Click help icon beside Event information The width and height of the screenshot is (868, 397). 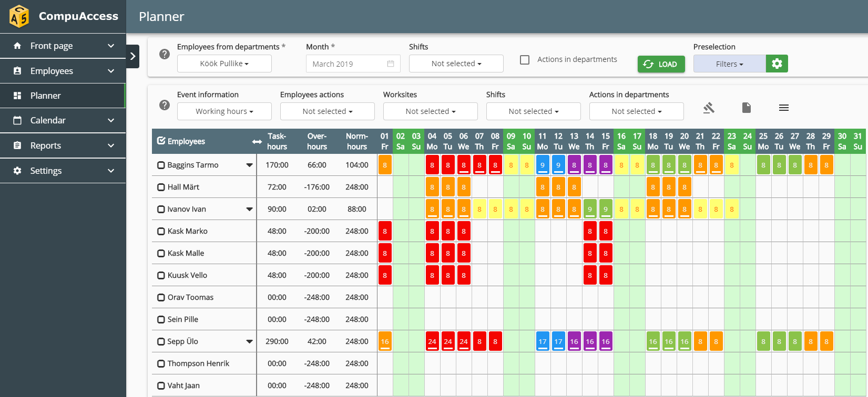[x=165, y=105]
